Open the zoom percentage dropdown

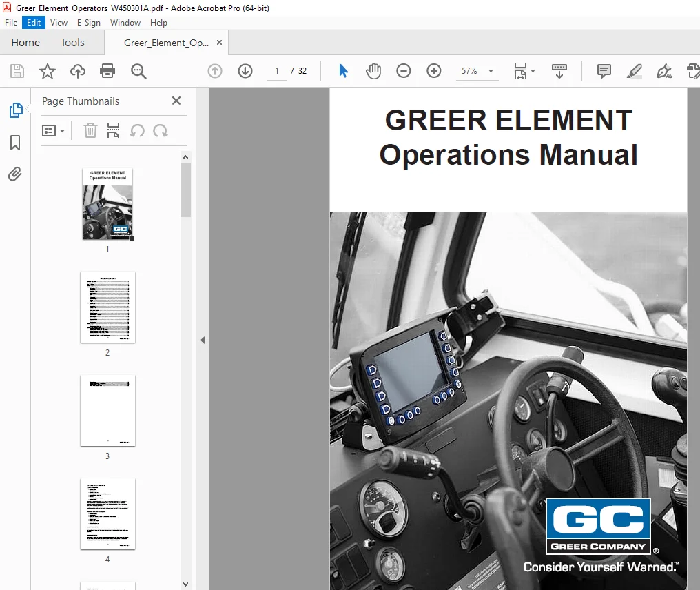click(491, 70)
